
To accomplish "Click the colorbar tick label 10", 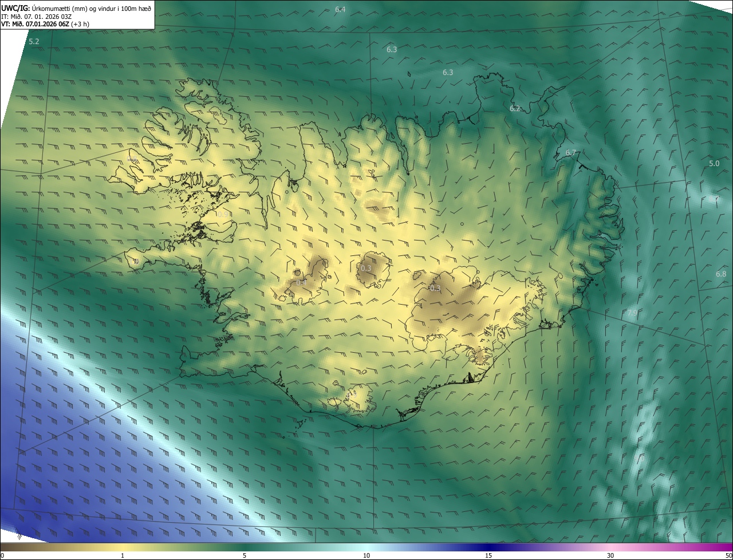I will pyautogui.click(x=366, y=555).
